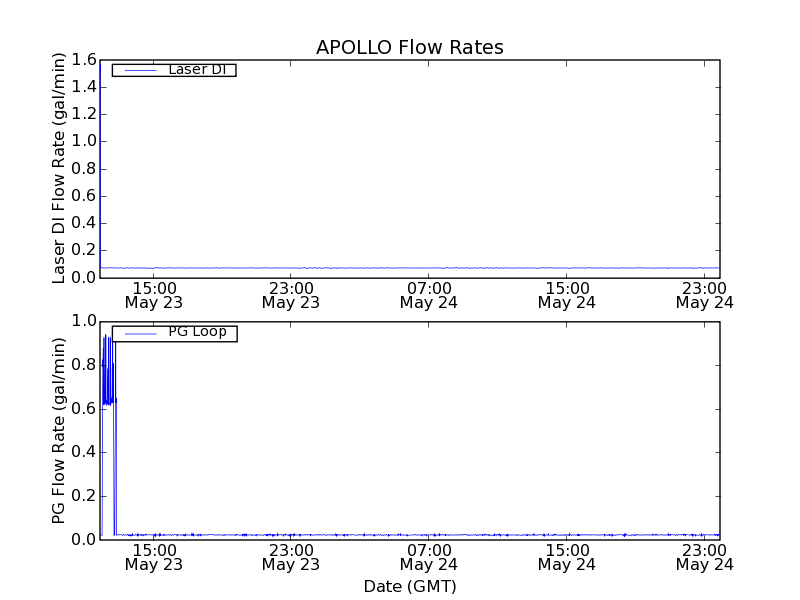The height and width of the screenshot is (600, 800).
Task: Click the 0.8 y-axis tick on Laser DI plot
Action: point(84,169)
